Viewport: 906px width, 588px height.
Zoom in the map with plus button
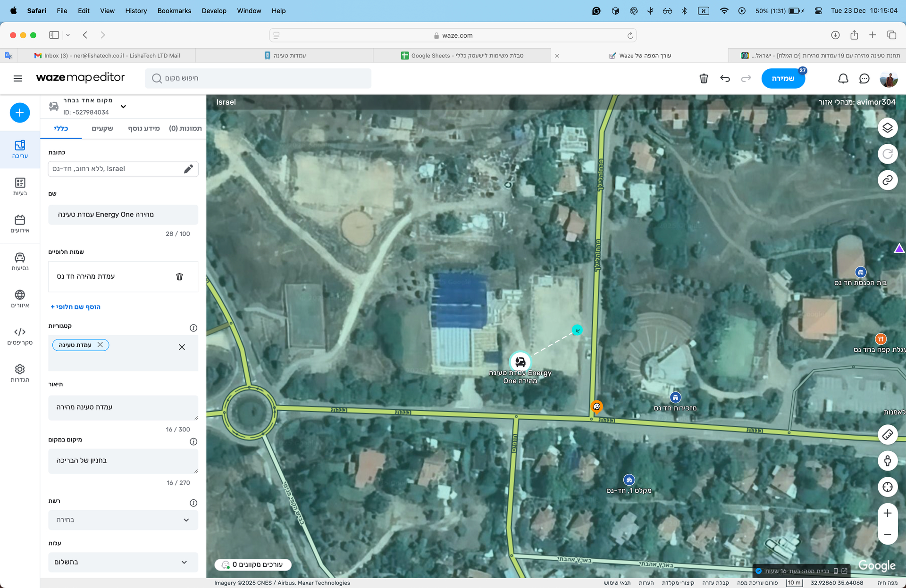coord(887,513)
